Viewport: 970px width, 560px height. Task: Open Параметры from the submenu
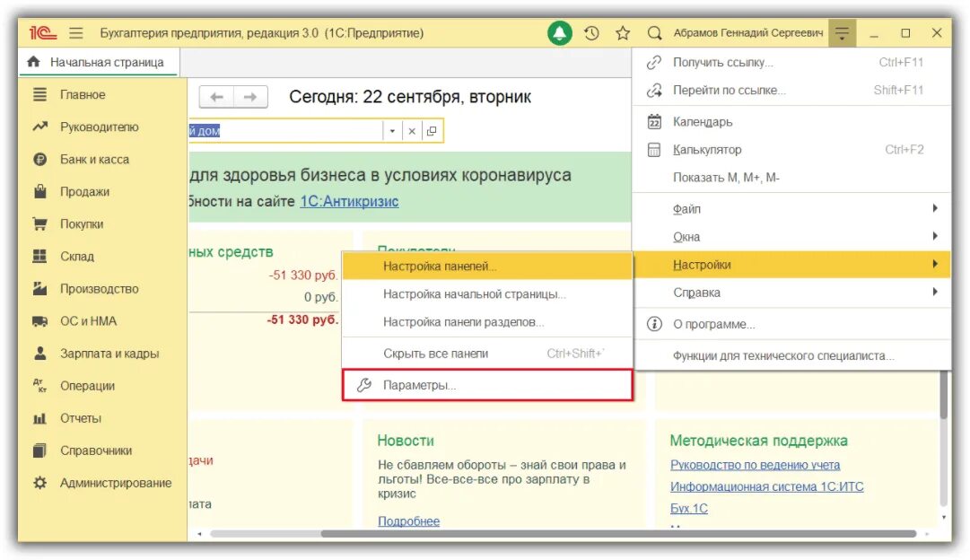tap(487, 385)
